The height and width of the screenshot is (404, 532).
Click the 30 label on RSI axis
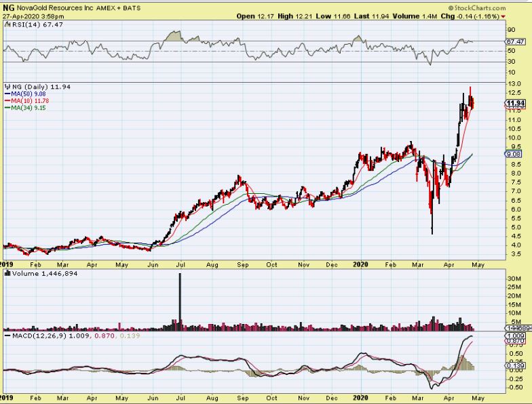coord(512,61)
